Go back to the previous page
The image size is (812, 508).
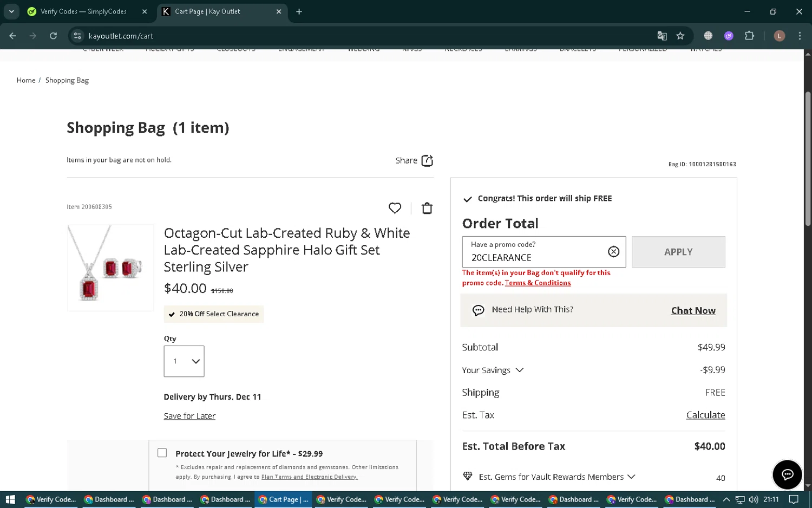[13, 36]
